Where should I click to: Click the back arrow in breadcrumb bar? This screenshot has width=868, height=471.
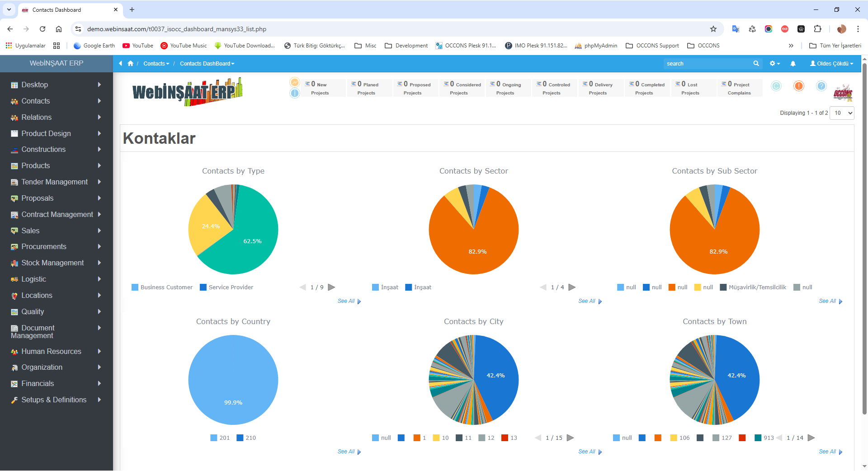tap(121, 64)
